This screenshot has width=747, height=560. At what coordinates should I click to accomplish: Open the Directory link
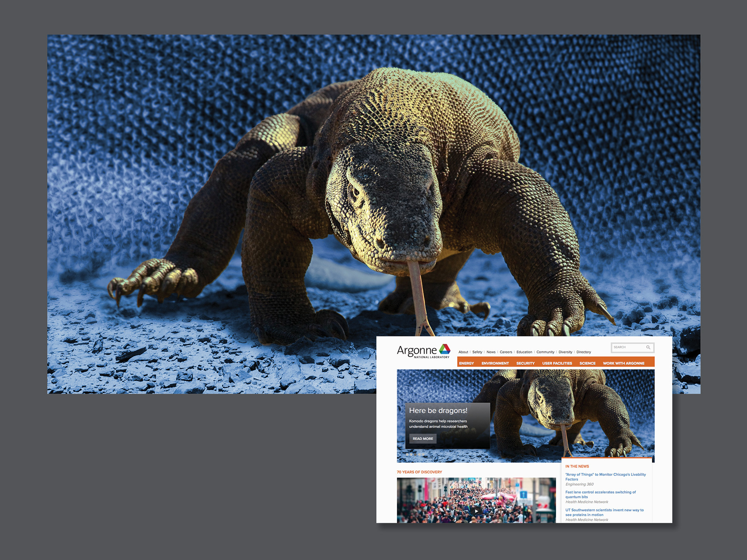583,352
